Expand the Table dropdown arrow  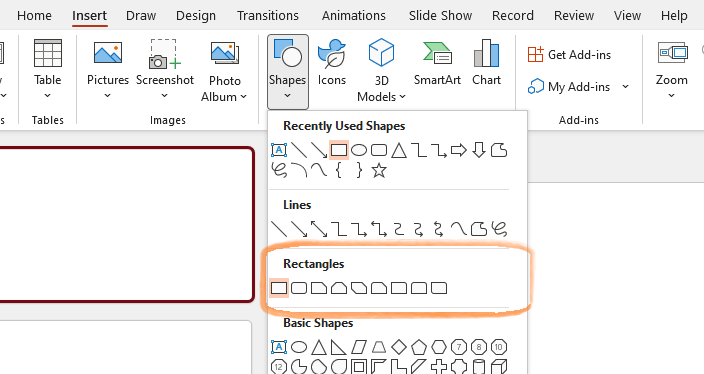[x=48, y=96]
